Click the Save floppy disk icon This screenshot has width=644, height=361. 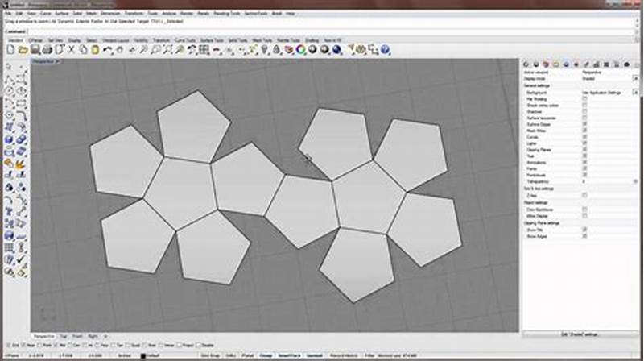[x=35, y=50]
